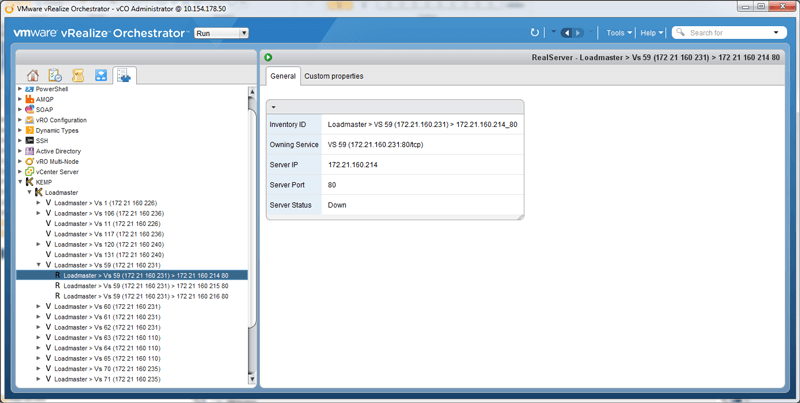Select Loadmaster > Vs 131 (172 21 160 240)
The image size is (800, 403).
(x=109, y=255)
